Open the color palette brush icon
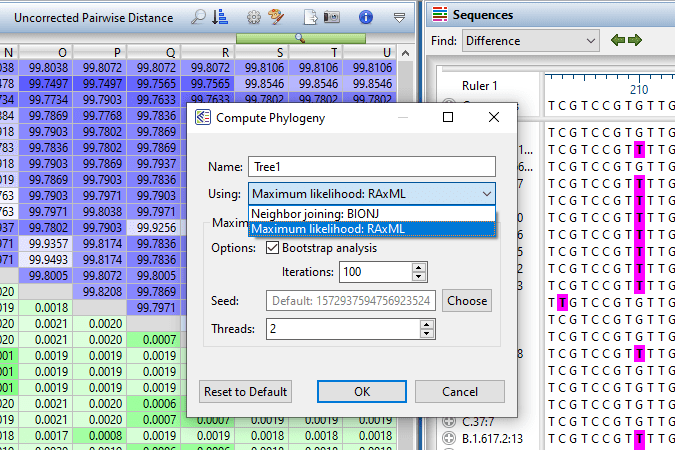Image resolution: width=675 pixels, height=450 pixels. point(276,17)
